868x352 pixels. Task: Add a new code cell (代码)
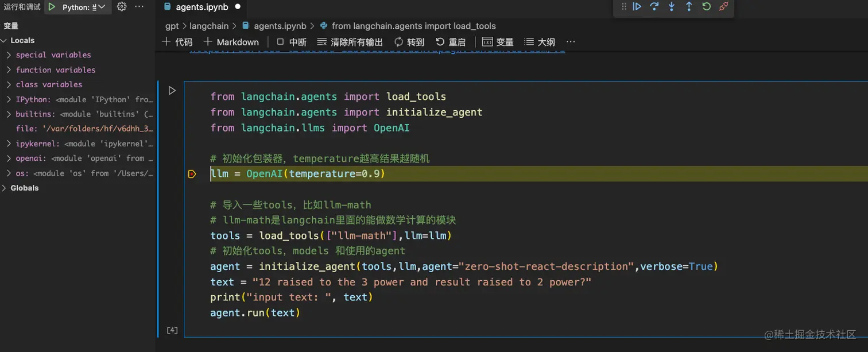177,42
